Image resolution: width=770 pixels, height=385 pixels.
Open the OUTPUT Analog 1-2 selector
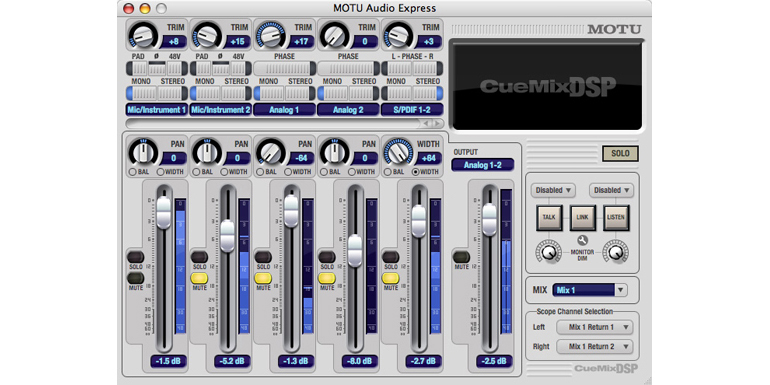(483, 165)
